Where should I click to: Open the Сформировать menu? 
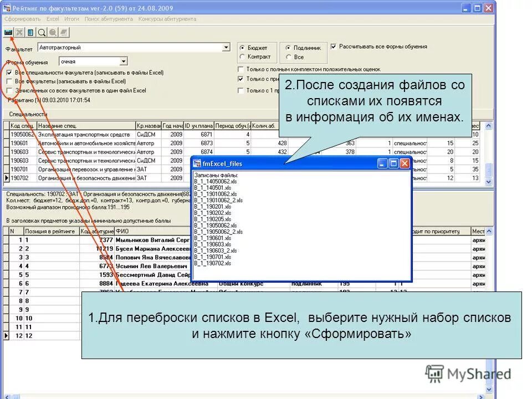pyautogui.click(x=22, y=19)
